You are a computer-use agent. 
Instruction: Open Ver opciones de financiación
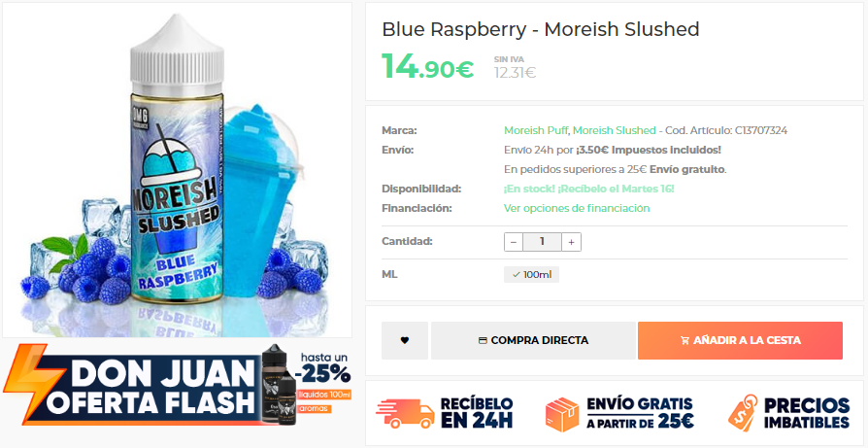tap(577, 208)
